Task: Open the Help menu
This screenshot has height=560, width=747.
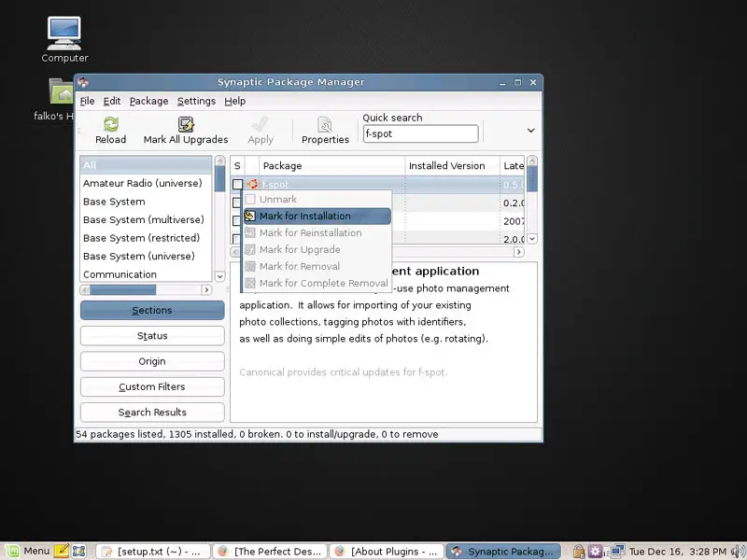Action: [235, 101]
